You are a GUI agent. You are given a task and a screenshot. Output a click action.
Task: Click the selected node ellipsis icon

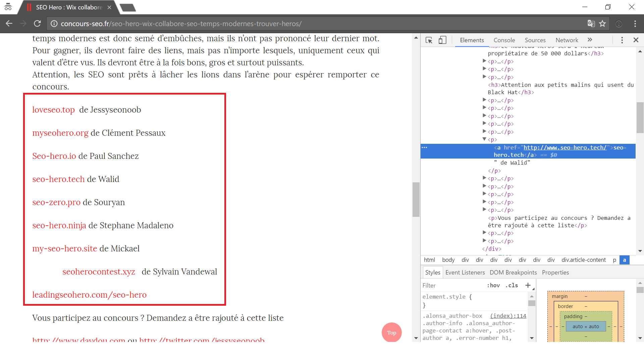point(424,147)
